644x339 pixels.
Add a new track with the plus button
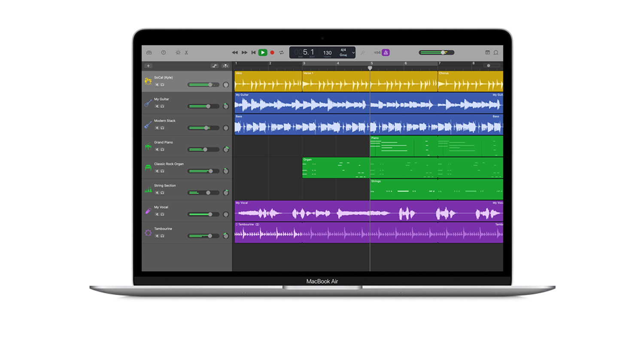click(148, 66)
